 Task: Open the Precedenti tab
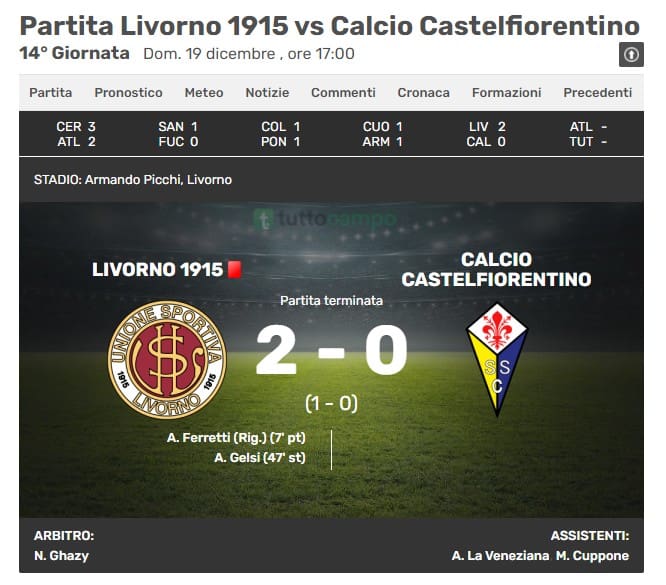597,93
